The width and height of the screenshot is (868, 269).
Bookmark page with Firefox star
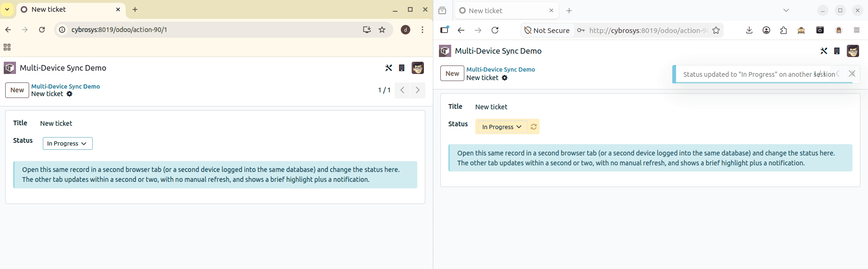click(x=716, y=30)
